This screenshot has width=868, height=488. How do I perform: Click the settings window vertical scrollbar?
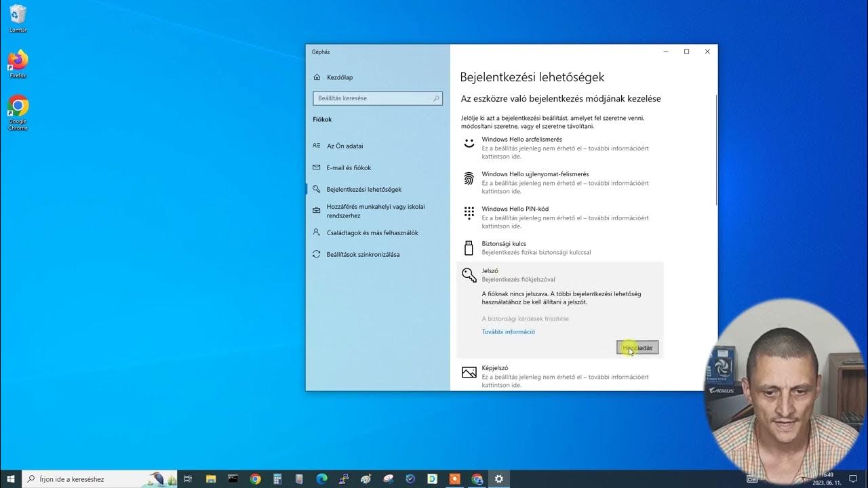715,149
